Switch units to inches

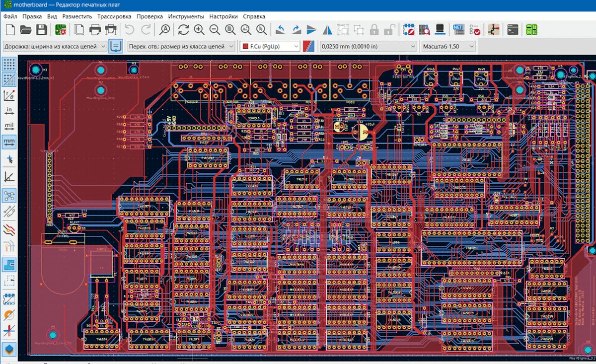(x=9, y=111)
